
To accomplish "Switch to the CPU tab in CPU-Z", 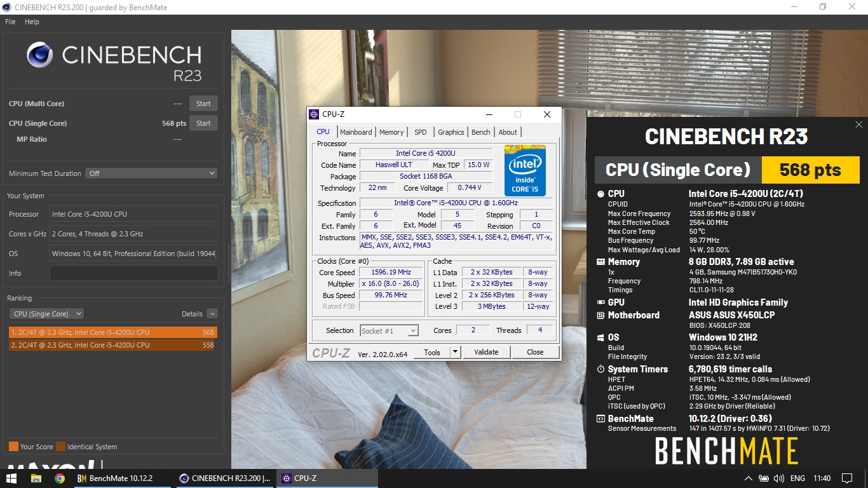I will (323, 132).
